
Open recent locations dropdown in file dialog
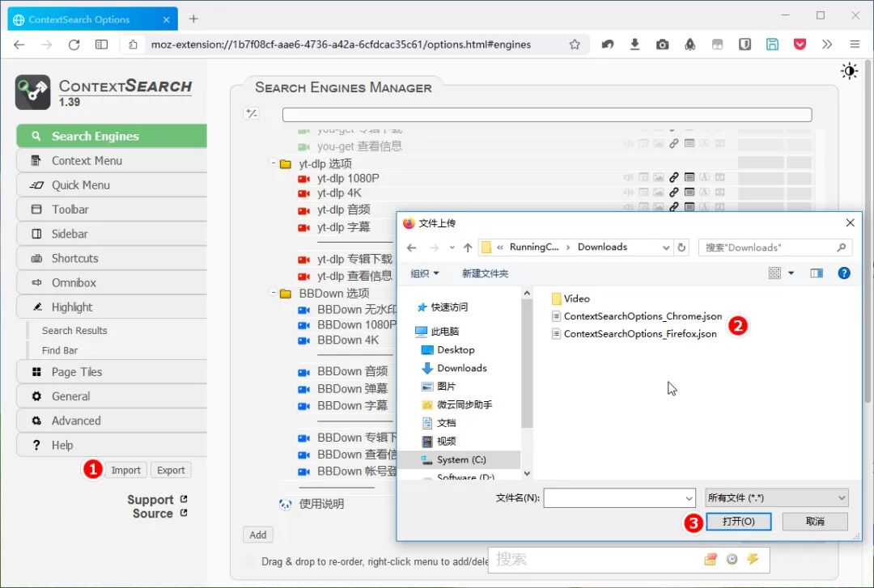tap(452, 247)
